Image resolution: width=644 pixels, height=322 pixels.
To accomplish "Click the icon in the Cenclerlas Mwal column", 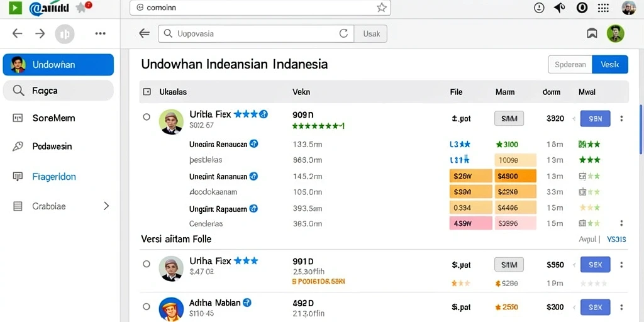I will click(x=582, y=223).
